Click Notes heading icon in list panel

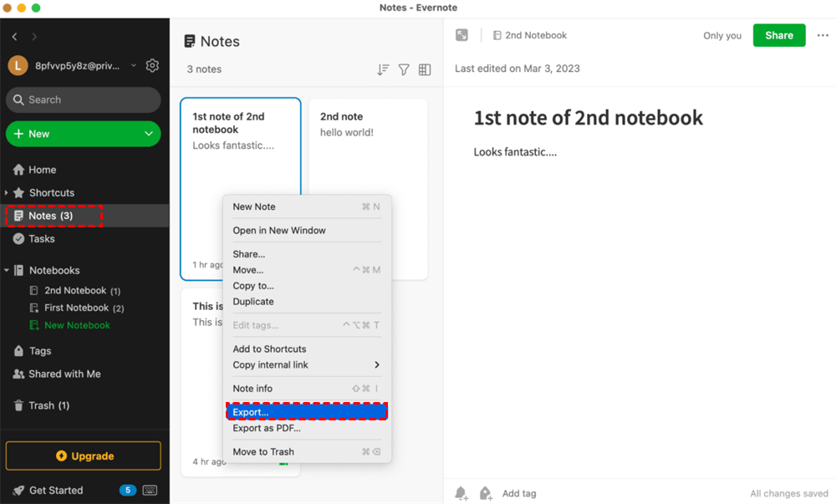pyautogui.click(x=189, y=41)
